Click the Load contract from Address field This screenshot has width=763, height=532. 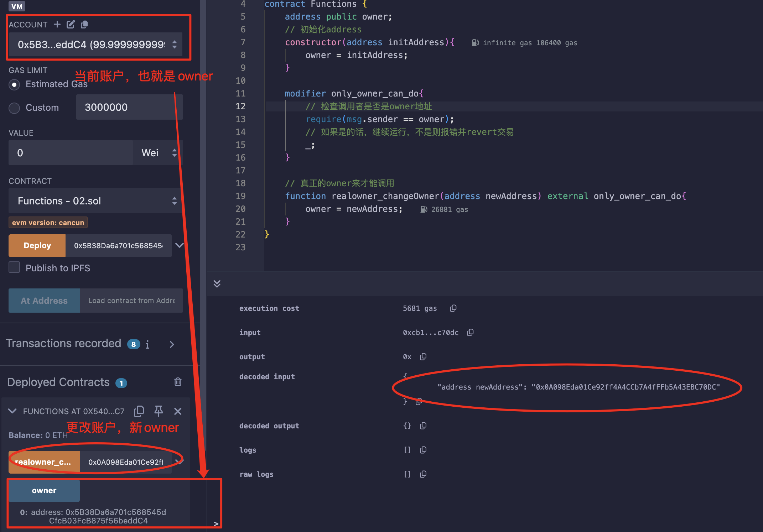(131, 301)
